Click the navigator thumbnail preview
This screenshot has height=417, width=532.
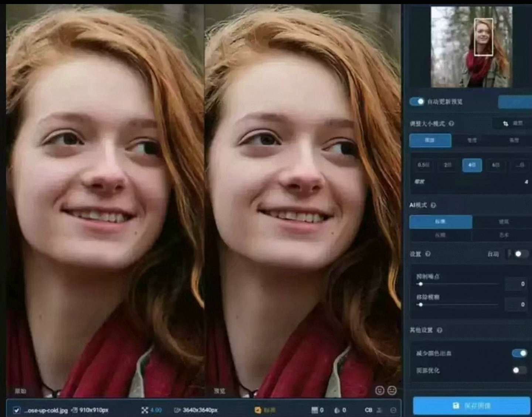click(472, 47)
